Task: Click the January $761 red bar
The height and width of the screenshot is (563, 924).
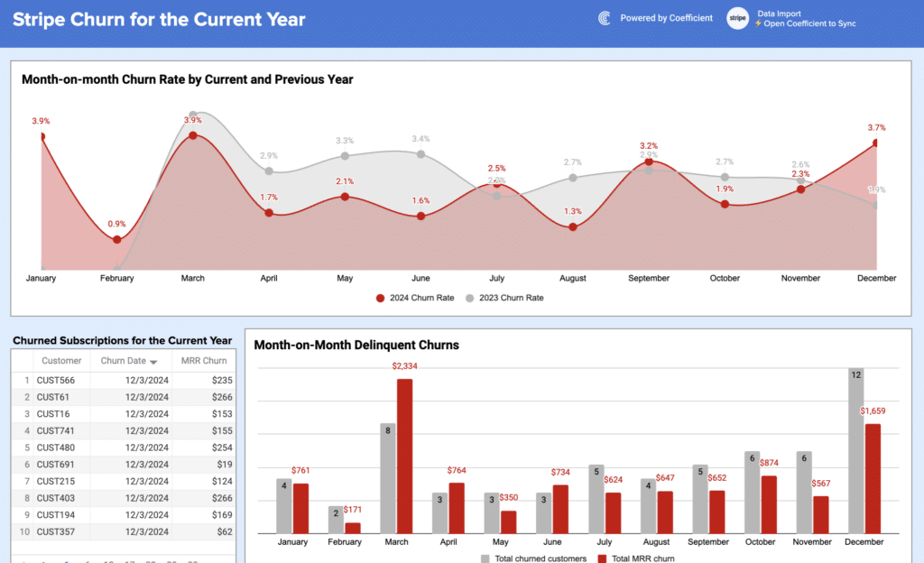Action: coord(300,509)
